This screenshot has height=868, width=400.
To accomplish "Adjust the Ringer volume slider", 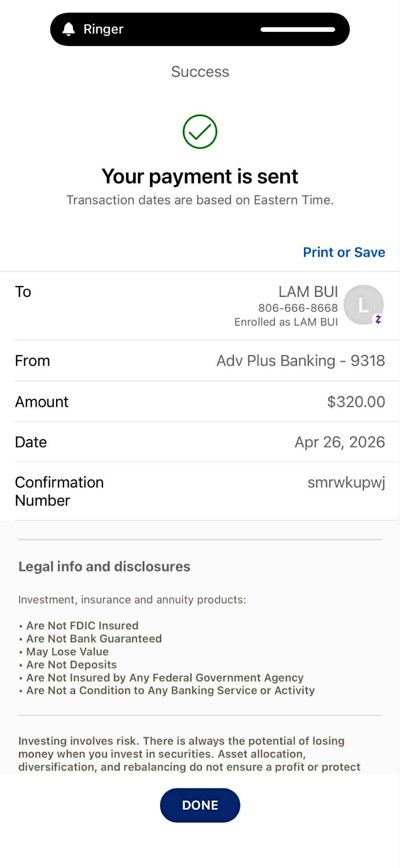I will [x=298, y=29].
